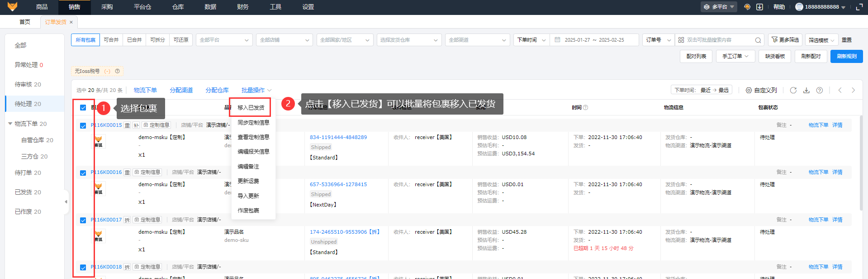The image size is (868, 279).
Task: Select the 可合并 filter option
Action: point(111,40)
